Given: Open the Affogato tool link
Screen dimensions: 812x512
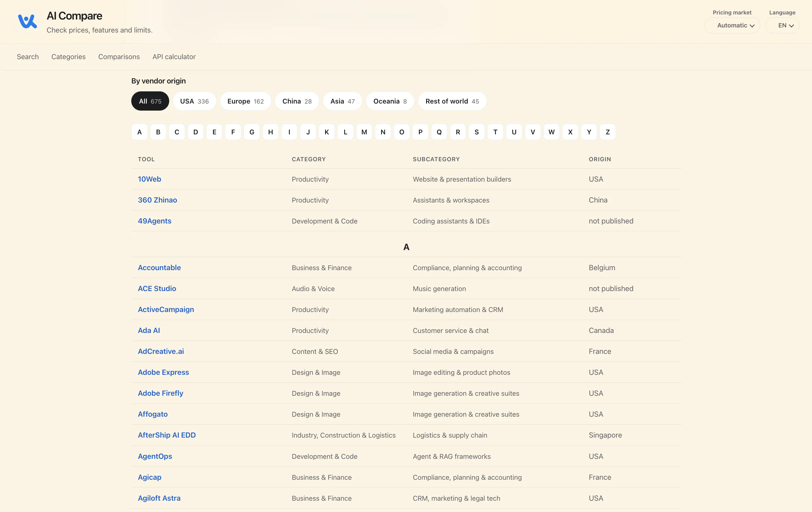Looking at the screenshot, I should 153,414.
